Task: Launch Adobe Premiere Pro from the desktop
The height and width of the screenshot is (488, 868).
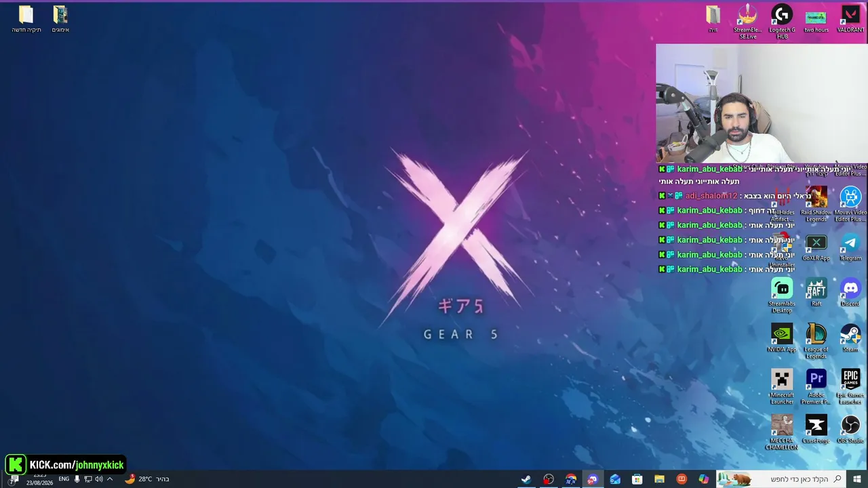Action: coord(816,387)
